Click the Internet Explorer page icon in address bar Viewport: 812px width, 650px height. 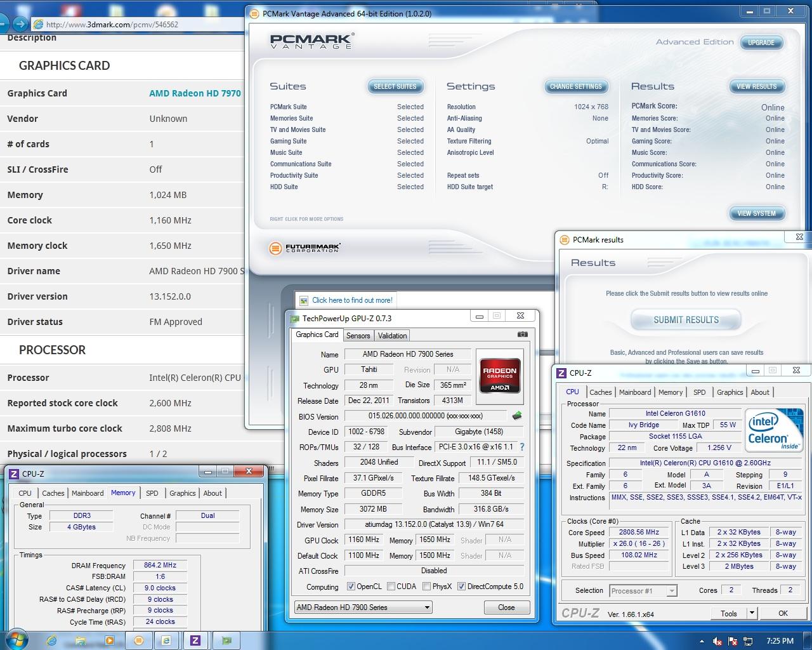pos(38,24)
